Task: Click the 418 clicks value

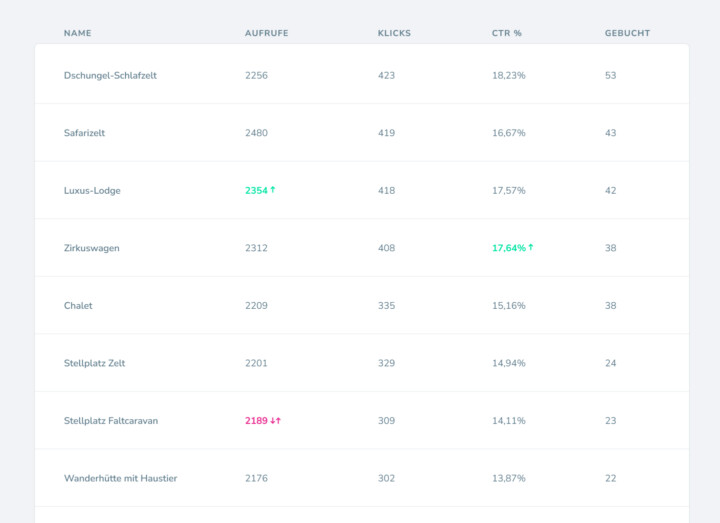Action: tap(386, 191)
